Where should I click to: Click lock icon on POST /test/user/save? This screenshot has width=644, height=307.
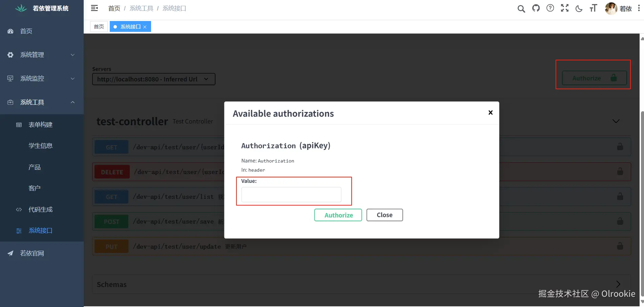coord(620,221)
